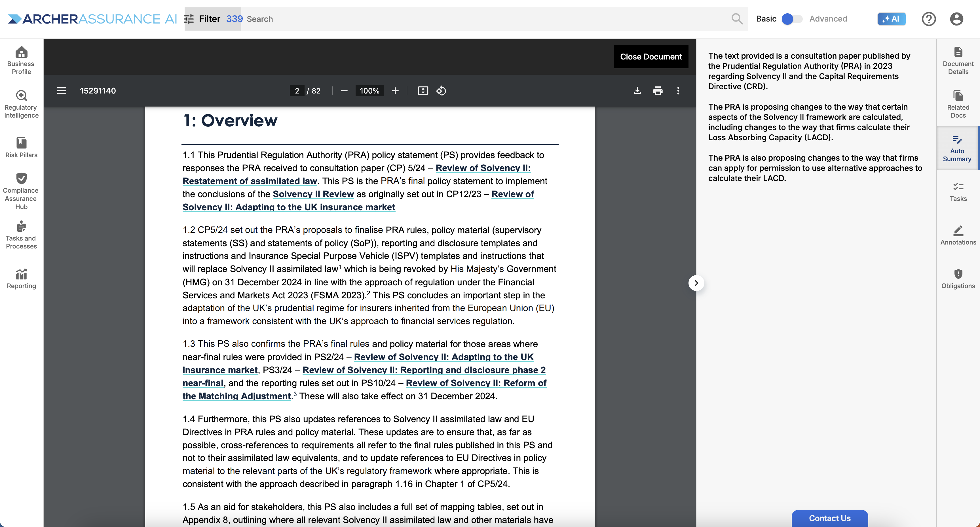Viewport: 980px width, 527px height.
Task: Open Review of Solvency II: Restatement link
Action: (x=356, y=175)
